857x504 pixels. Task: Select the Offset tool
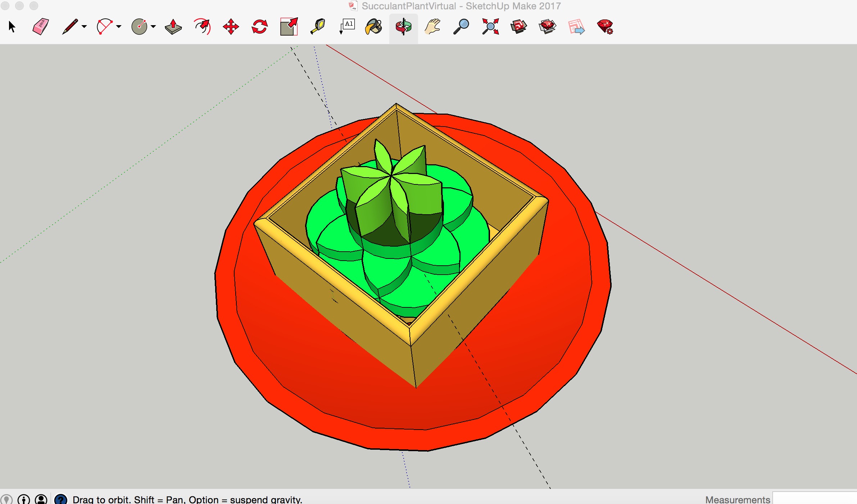(202, 27)
